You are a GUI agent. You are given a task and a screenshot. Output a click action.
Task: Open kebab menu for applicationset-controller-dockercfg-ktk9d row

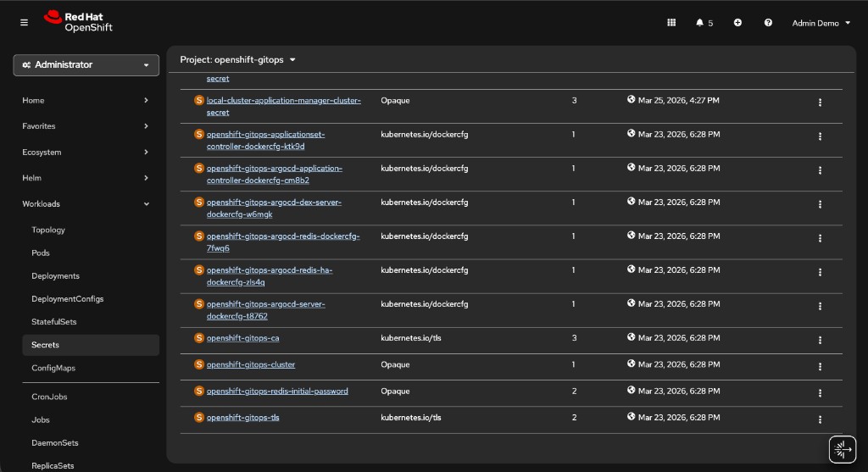point(820,136)
